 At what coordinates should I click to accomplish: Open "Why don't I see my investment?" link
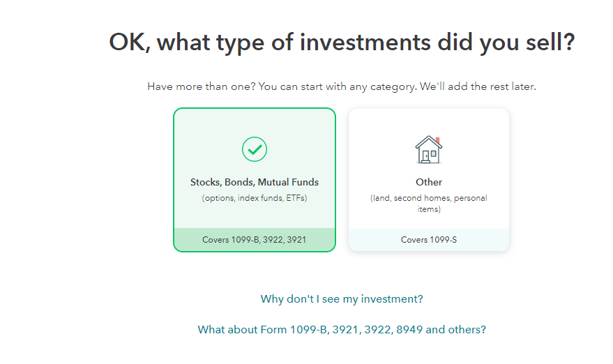coord(342,299)
